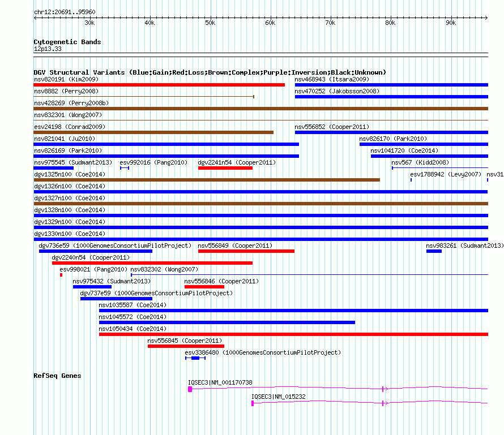Open the nsv8882 (Perry2008) variant label
This screenshot has height=435, width=504.
coord(66,91)
